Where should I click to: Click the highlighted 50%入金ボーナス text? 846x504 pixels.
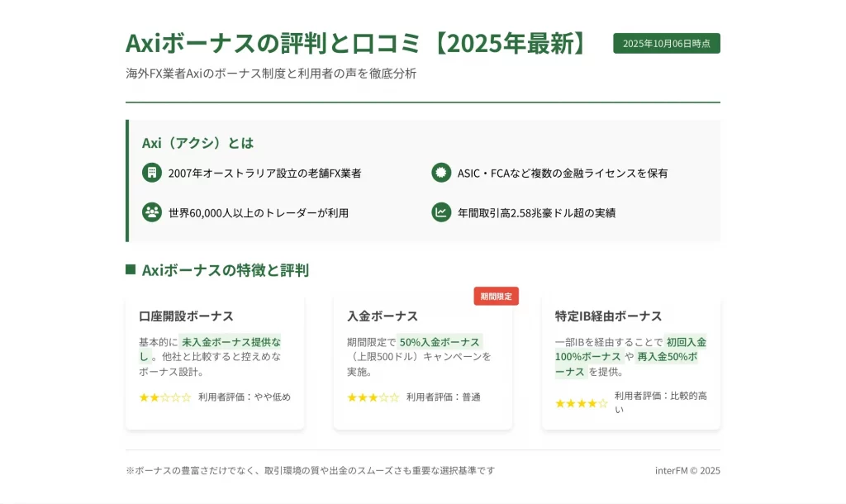(439, 342)
